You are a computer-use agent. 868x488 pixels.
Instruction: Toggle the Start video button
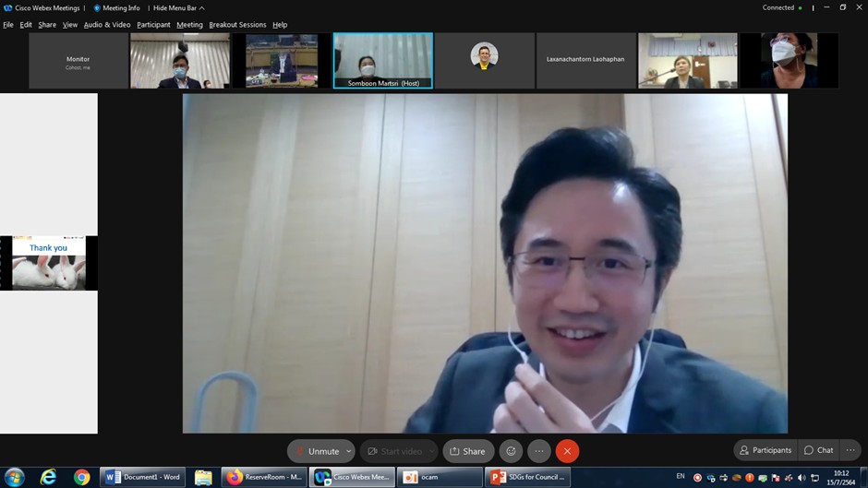click(x=397, y=451)
